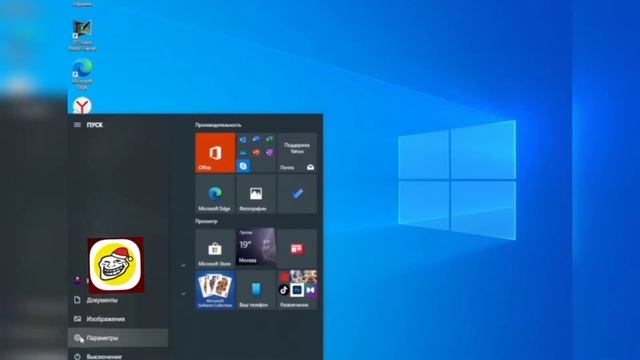Image resolution: width=640 pixels, height=360 pixels.
Task: Open Изображения in the Start sidebar
Action: pyautogui.click(x=118, y=319)
